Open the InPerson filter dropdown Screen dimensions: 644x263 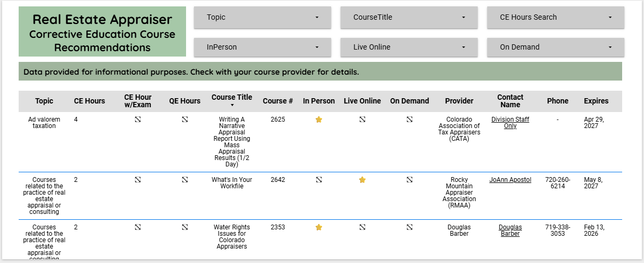[262, 47]
